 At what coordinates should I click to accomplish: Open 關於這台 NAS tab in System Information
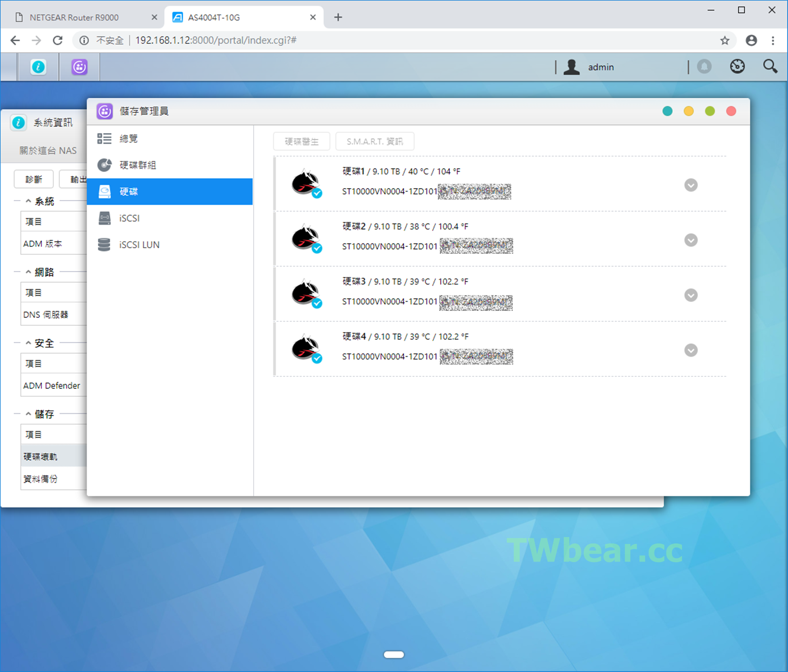click(48, 151)
